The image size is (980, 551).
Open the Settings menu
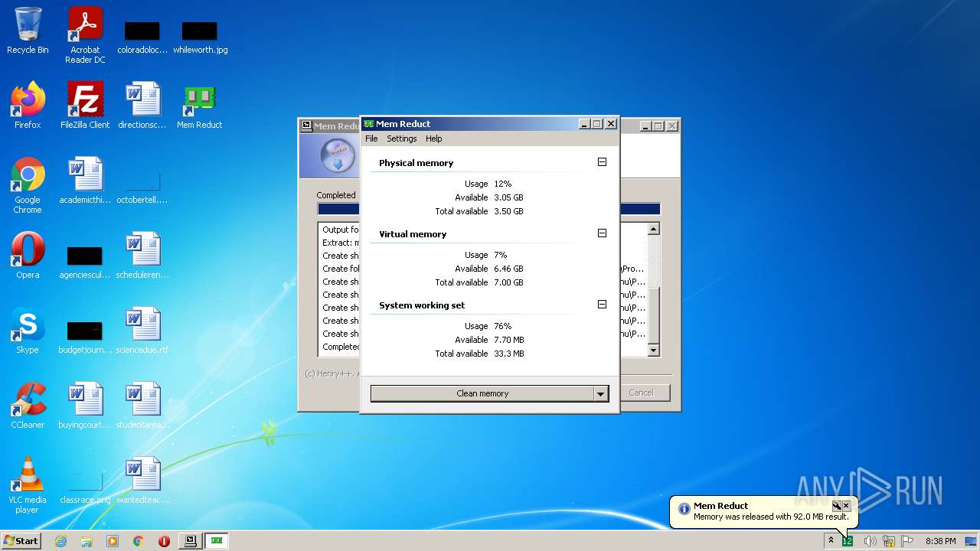401,139
